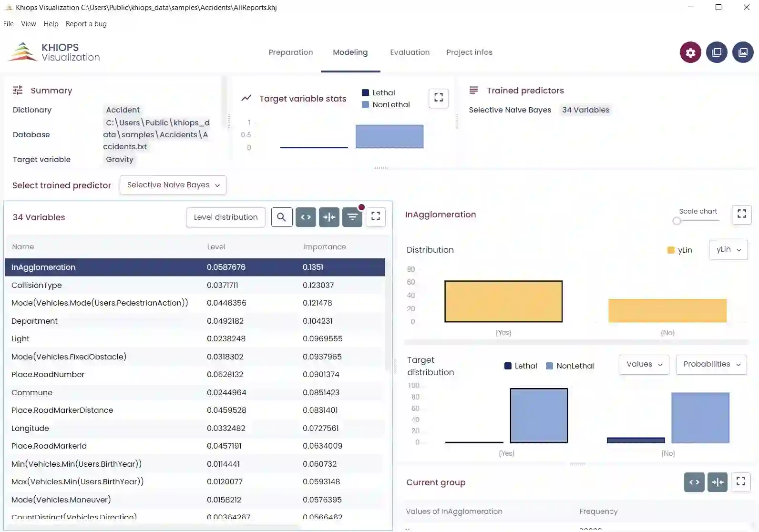The width and height of the screenshot is (759, 532).
Task: Open the Select trained predictor dropdown
Action: 173,185
